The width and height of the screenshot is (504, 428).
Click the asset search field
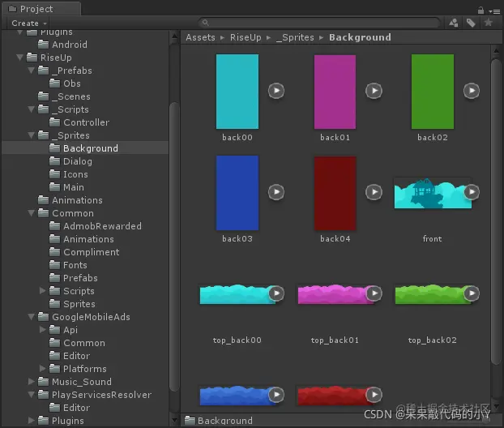pyautogui.click(x=319, y=23)
